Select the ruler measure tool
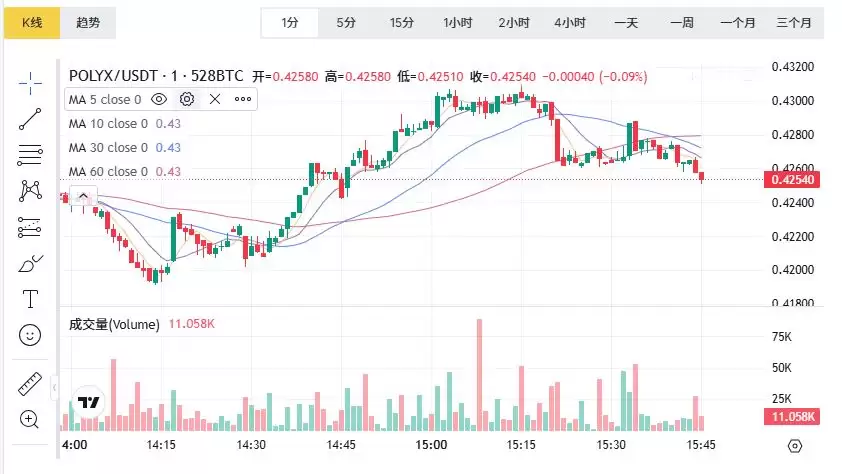The width and height of the screenshot is (842, 474). point(30,385)
